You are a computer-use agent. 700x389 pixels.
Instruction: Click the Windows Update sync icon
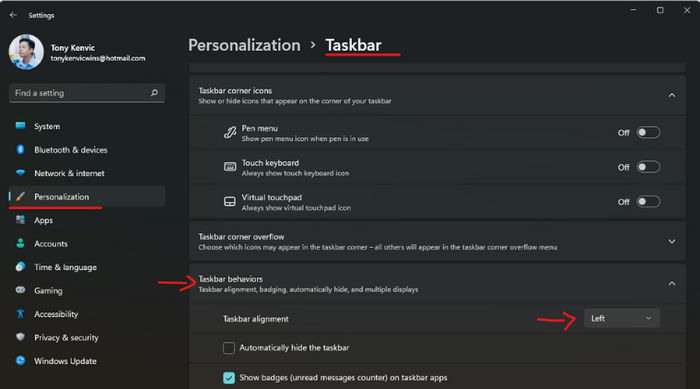(x=20, y=360)
